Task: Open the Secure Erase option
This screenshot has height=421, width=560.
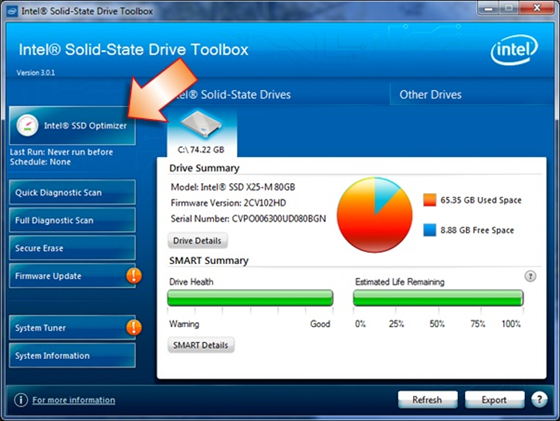Action: click(x=72, y=248)
